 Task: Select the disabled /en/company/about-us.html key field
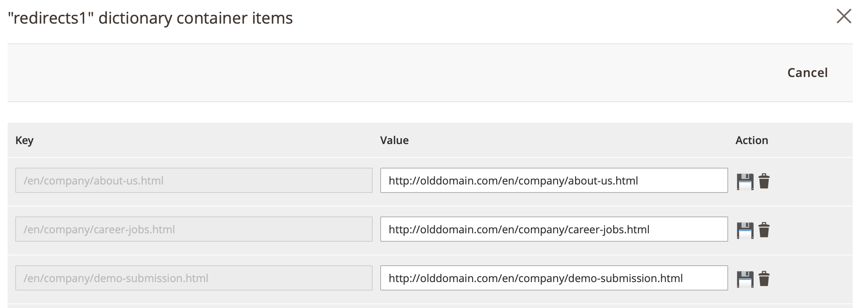(194, 180)
